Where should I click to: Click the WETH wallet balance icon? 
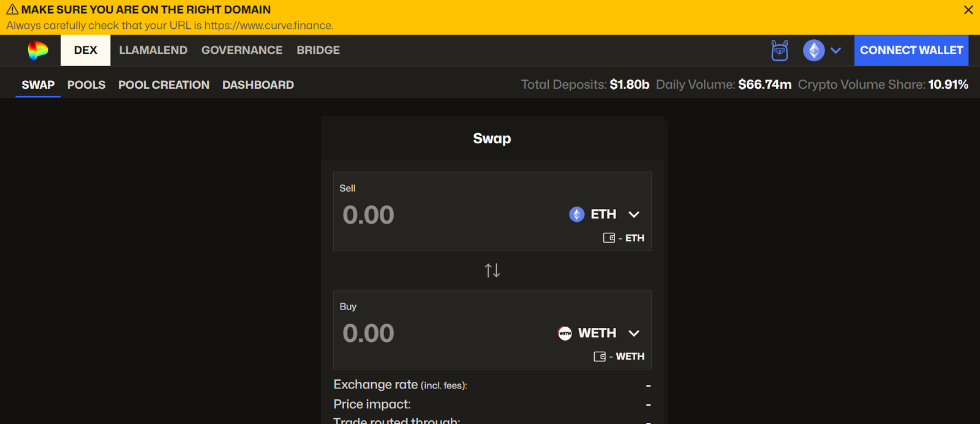tap(600, 357)
